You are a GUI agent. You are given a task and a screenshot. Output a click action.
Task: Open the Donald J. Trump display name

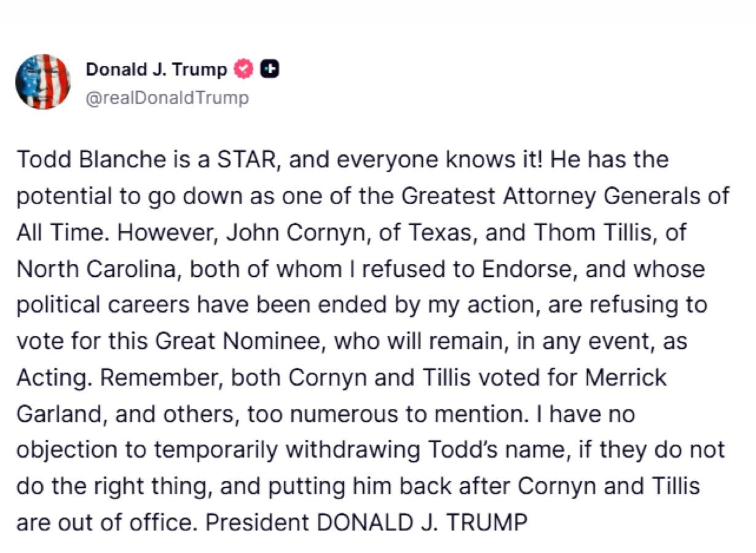[x=156, y=70]
